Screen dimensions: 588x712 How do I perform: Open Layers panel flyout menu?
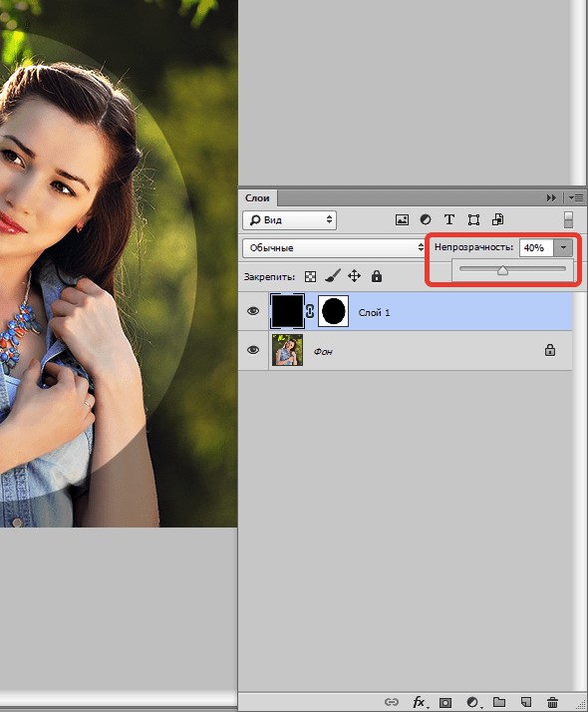[576, 198]
